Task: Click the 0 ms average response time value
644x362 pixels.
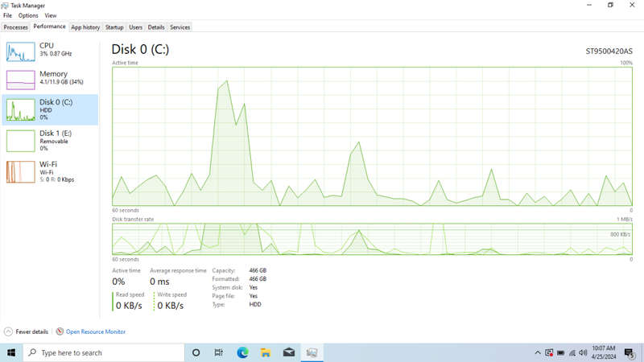Action: pos(159,282)
